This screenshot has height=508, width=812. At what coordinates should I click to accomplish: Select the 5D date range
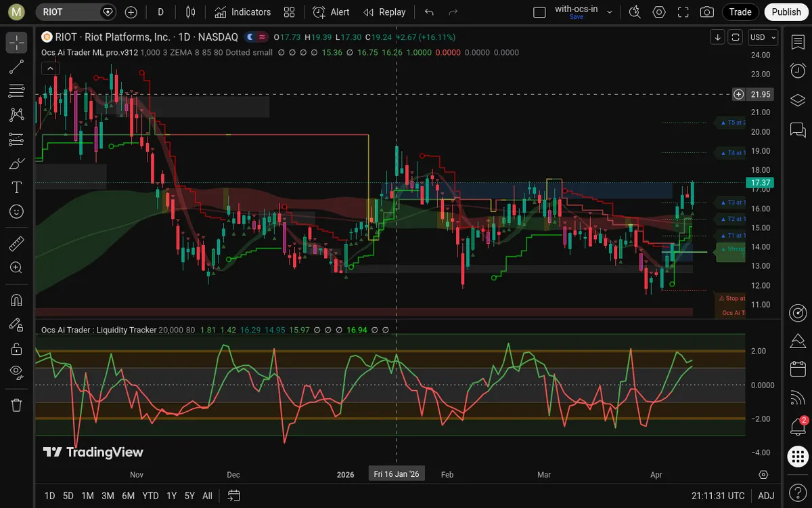pyautogui.click(x=68, y=495)
